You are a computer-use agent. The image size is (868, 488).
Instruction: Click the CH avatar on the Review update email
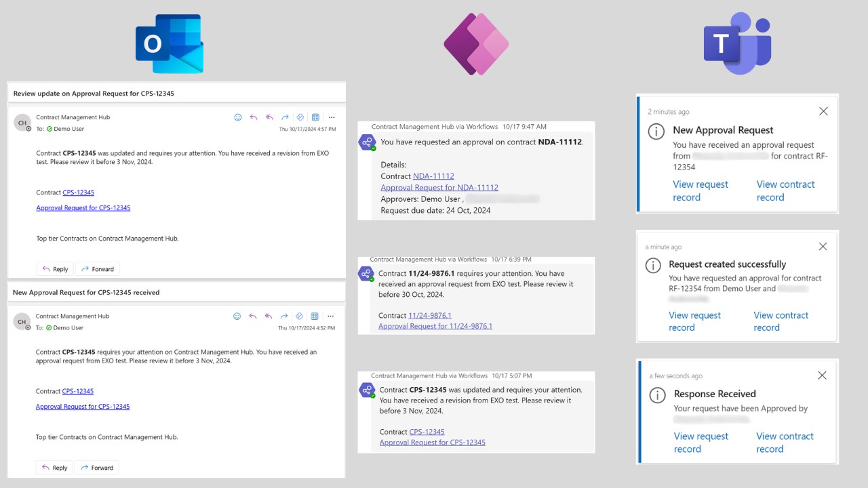click(x=22, y=123)
